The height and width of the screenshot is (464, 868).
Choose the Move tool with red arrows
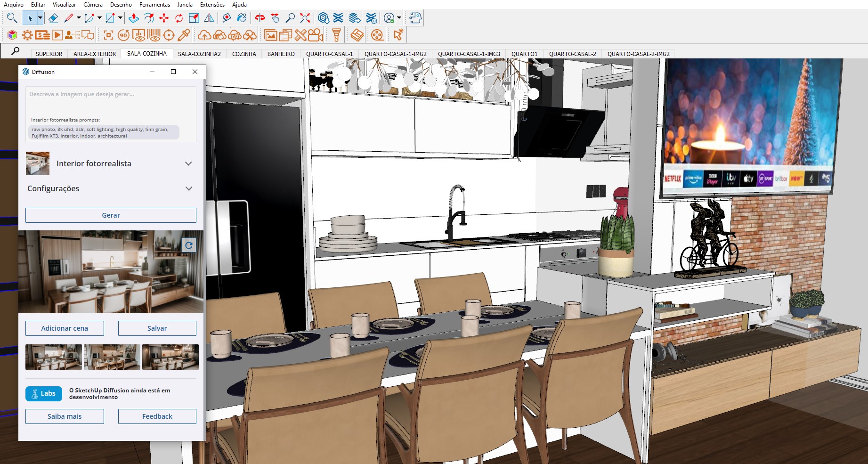[164, 18]
